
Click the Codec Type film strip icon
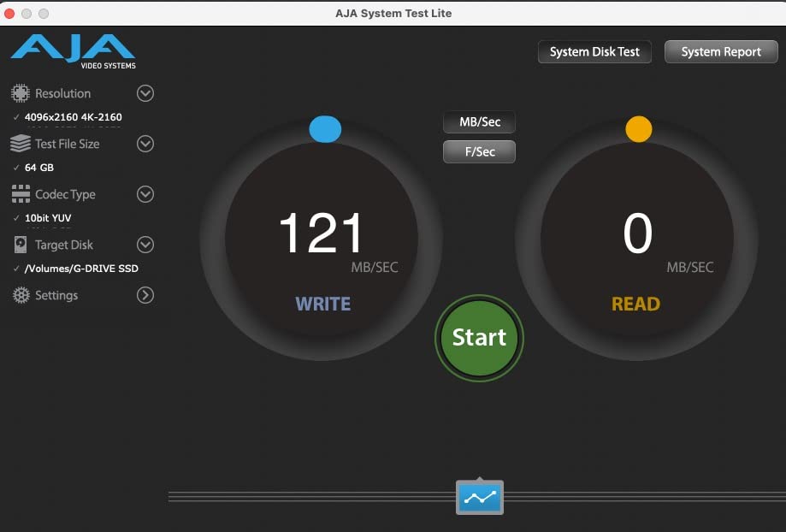pos(21,194)
